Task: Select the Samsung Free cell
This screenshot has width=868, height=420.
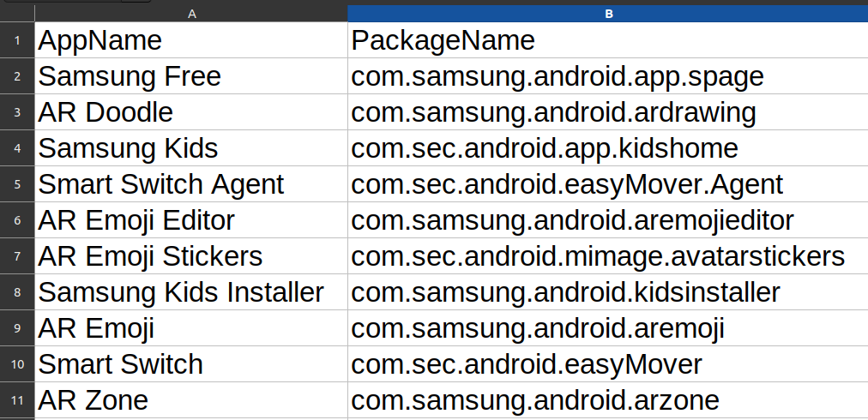Action: 191,76
